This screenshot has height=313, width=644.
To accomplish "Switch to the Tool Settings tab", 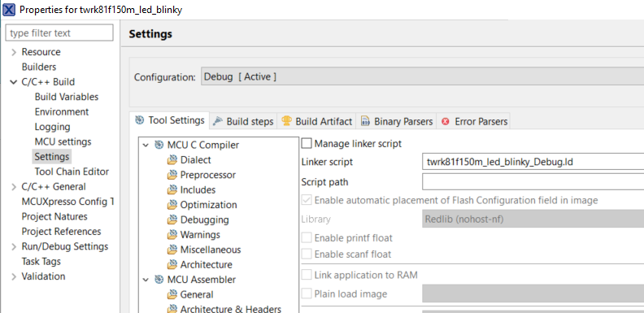I will point(169,120).
